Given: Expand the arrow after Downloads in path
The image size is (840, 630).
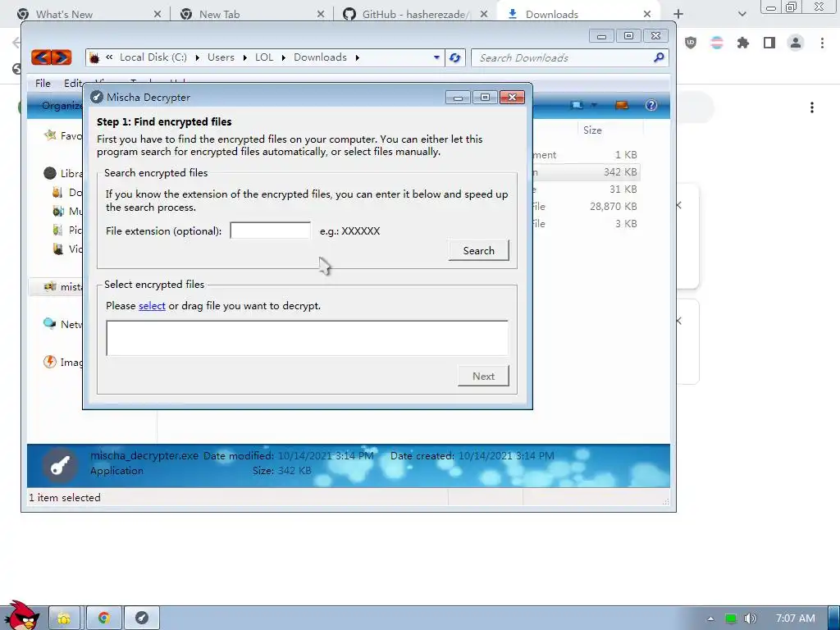Looking at the screenshot, I should pos(358,57).
